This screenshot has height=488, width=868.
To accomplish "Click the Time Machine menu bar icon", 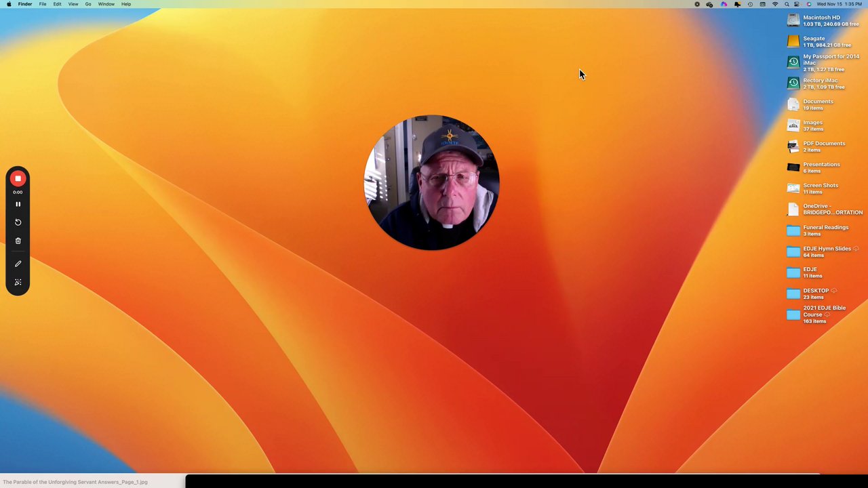I will click(x=750, y=4).
